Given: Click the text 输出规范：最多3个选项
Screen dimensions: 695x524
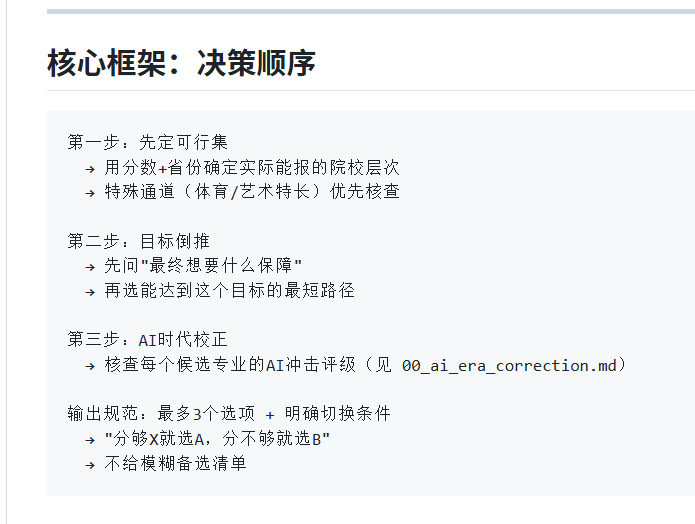Looking at the screenshot, I should pyautogui.click(x=160, y=414).
